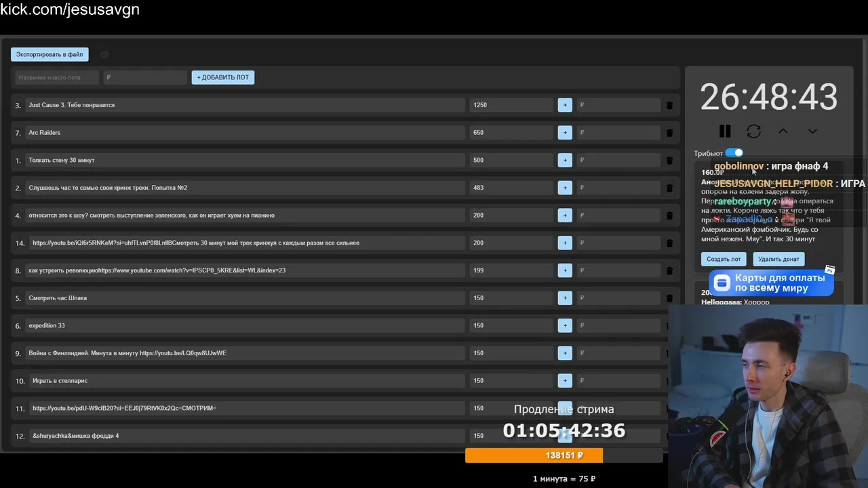Viewport: 868px width, 488px height.
Task: Click the small circle next to export button
Action: (104, 54)
